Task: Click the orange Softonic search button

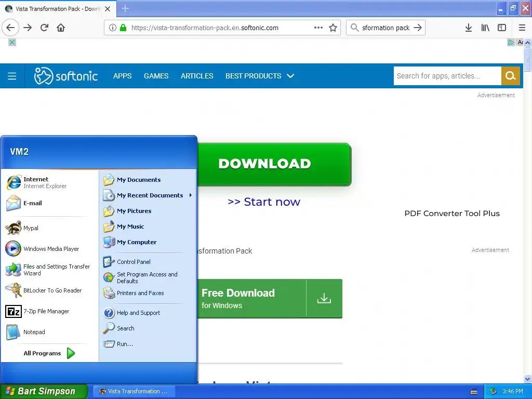Action: pos(511,76)
